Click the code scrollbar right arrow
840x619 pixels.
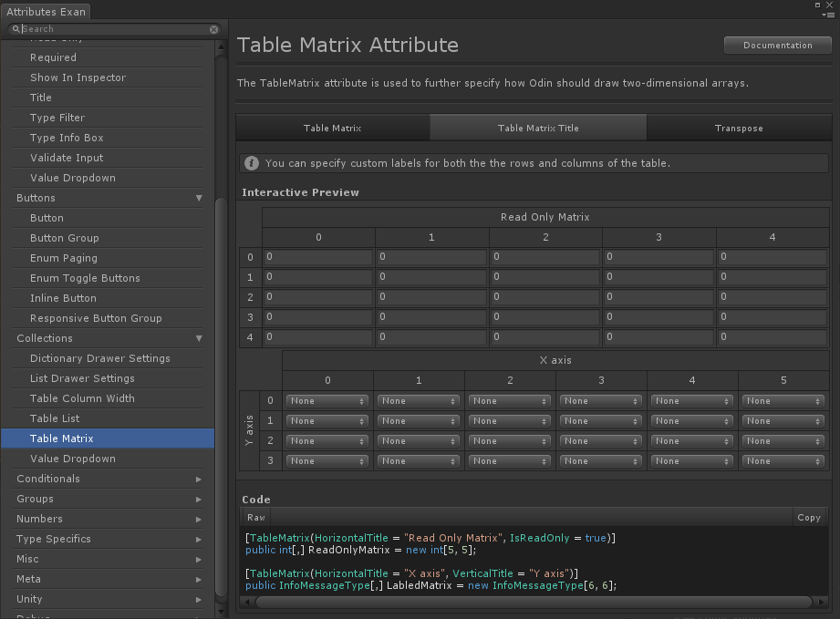point(822,602)
